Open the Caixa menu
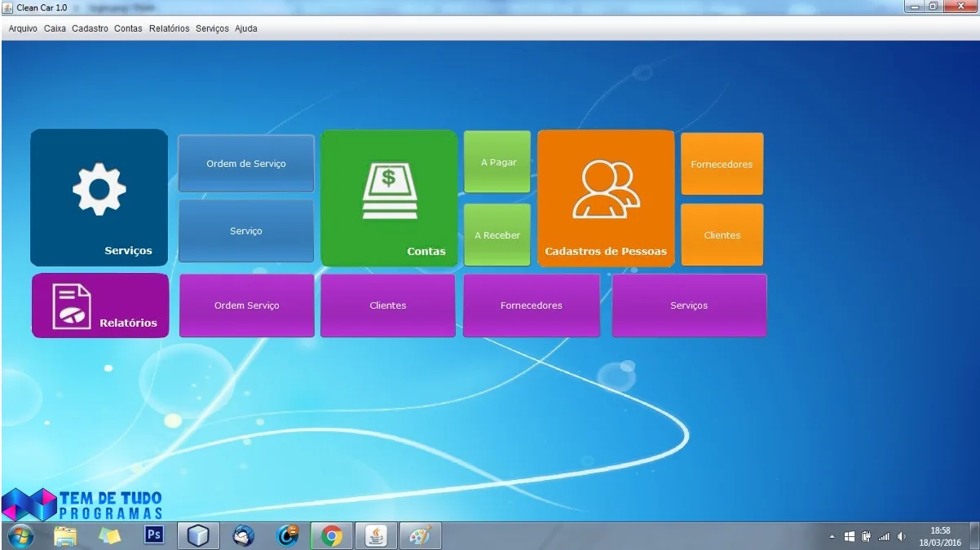 click(x=55, y=29)
